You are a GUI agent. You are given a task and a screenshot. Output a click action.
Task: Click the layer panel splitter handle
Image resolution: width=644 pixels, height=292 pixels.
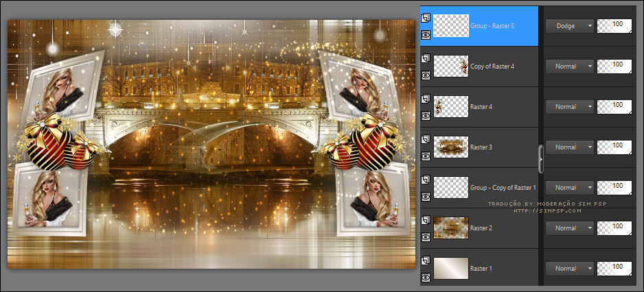pos(542,158)
